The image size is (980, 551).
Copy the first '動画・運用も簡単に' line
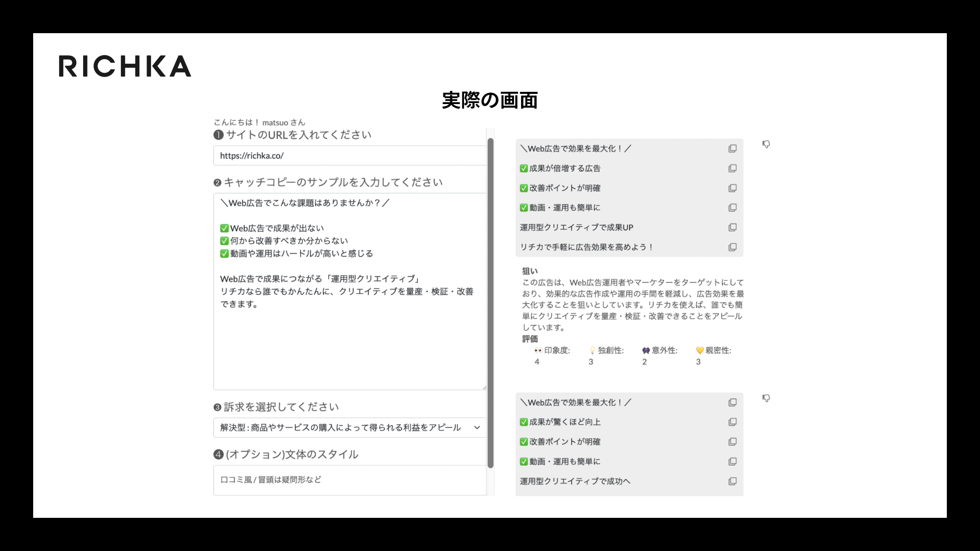coord(732,208)
